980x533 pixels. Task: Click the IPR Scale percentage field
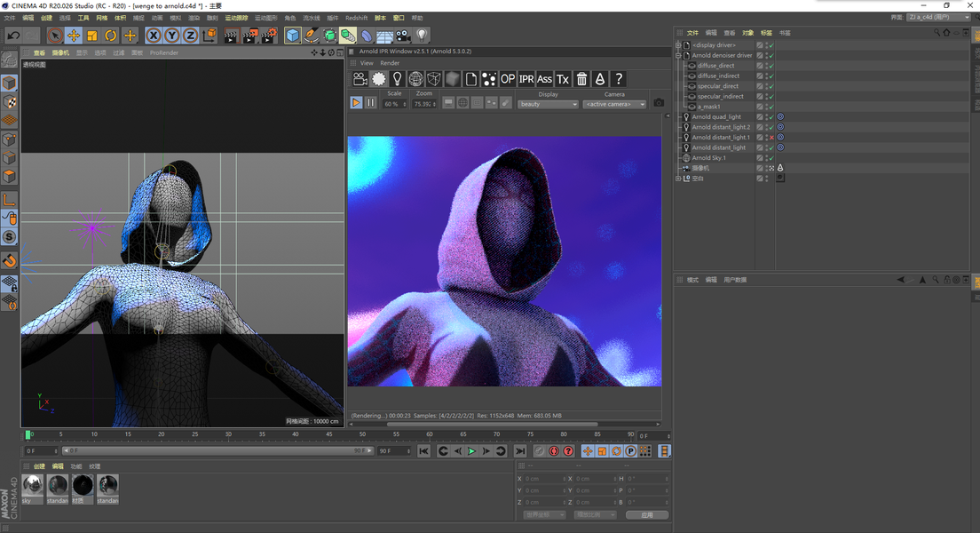pos(394,105)
